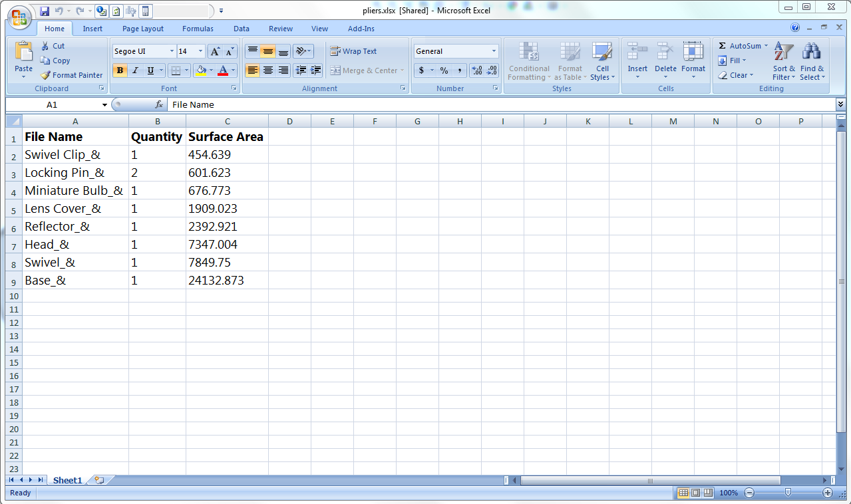The height and width of the screenshot is (504, 851).
Task: Toggle Wrap Text for the cell
Action: [353, 51]
